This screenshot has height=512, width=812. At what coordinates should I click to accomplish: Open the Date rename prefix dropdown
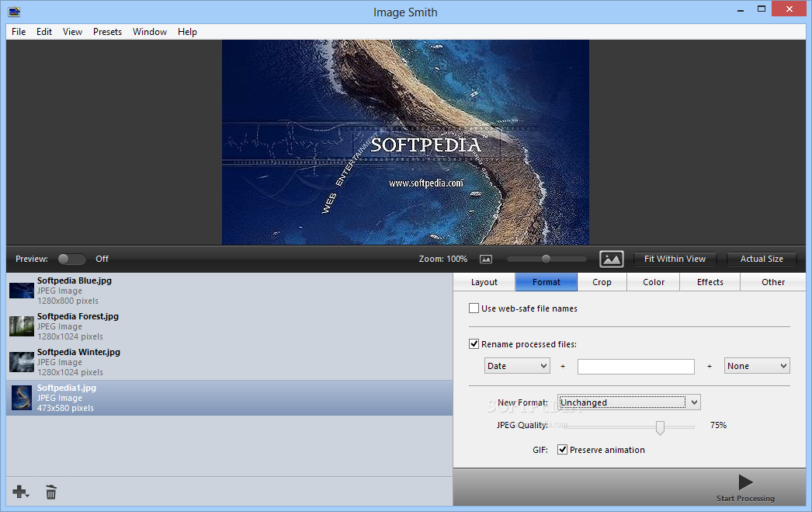tap(517, 366)
